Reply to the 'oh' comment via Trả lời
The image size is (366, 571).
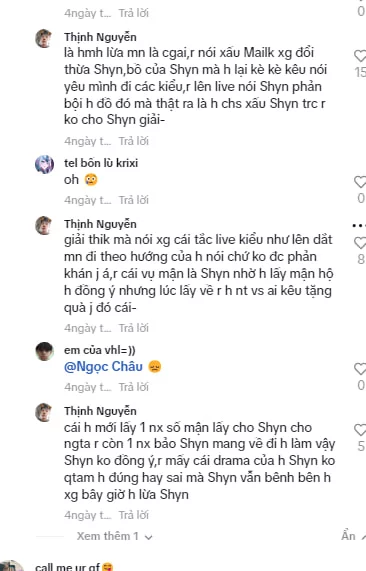coord(134,200)
